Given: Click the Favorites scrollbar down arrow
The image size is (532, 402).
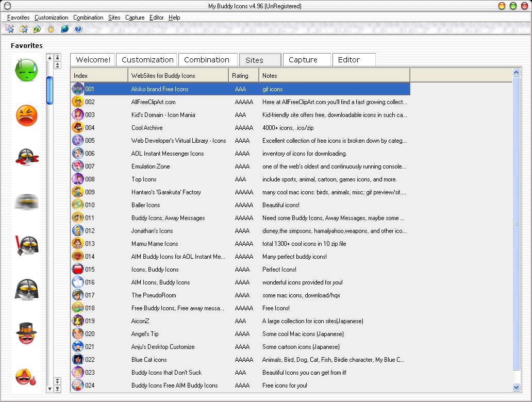Looking at the screenshot, I should [50, 389].
